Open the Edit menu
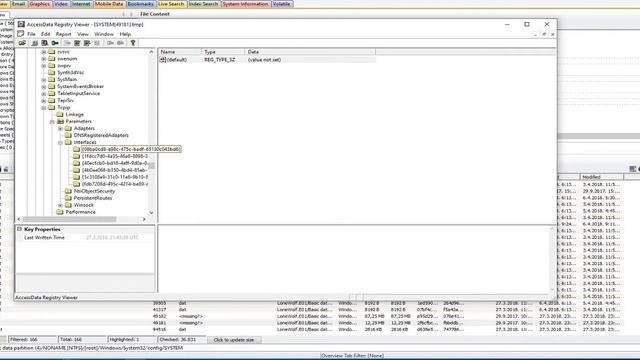640x360 pixels. (x=45, y=34)
